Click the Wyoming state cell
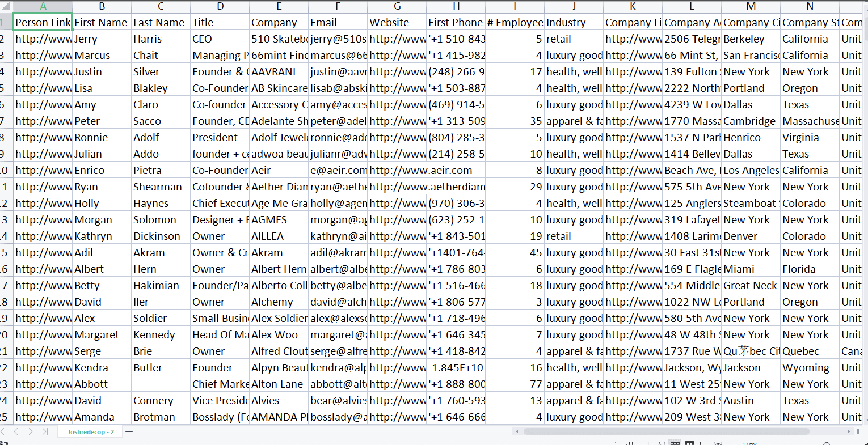868x445 pixels. pos(810,368)
